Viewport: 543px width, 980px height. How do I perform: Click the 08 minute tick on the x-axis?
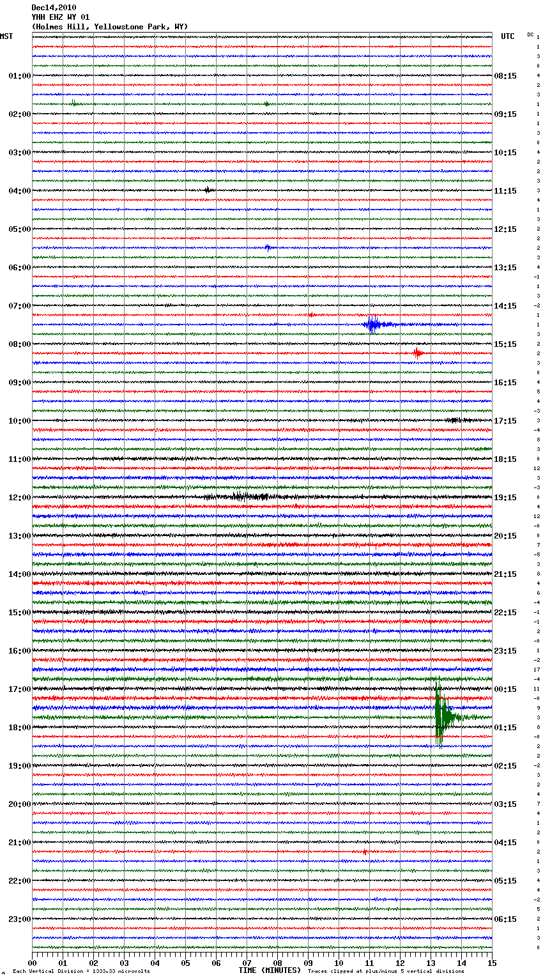point(277,963)
